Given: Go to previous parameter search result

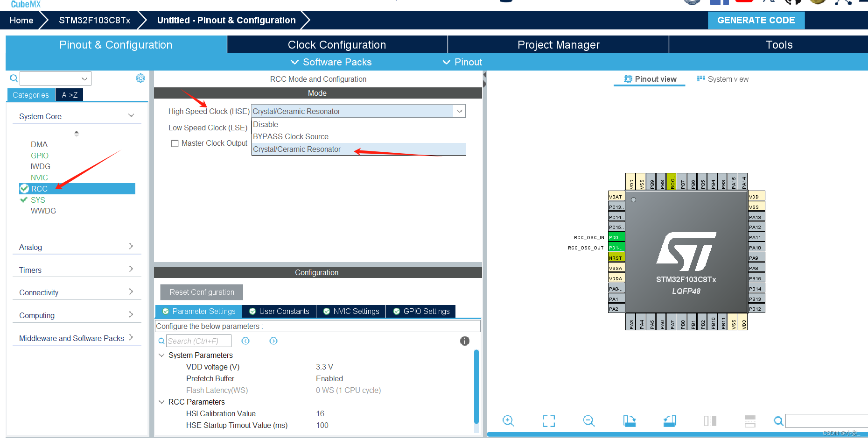Looking at the screenshot, I should coord(245,341).
